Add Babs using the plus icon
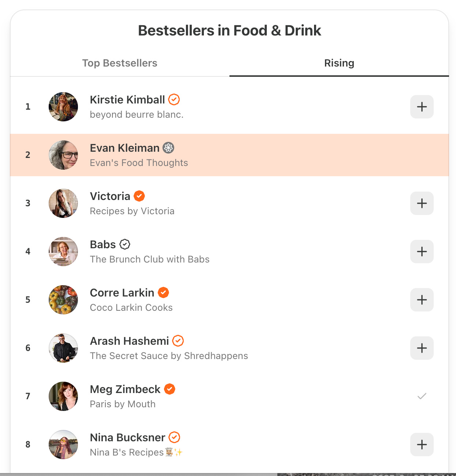This screenshot has width=456, height=476. [422, 252]
